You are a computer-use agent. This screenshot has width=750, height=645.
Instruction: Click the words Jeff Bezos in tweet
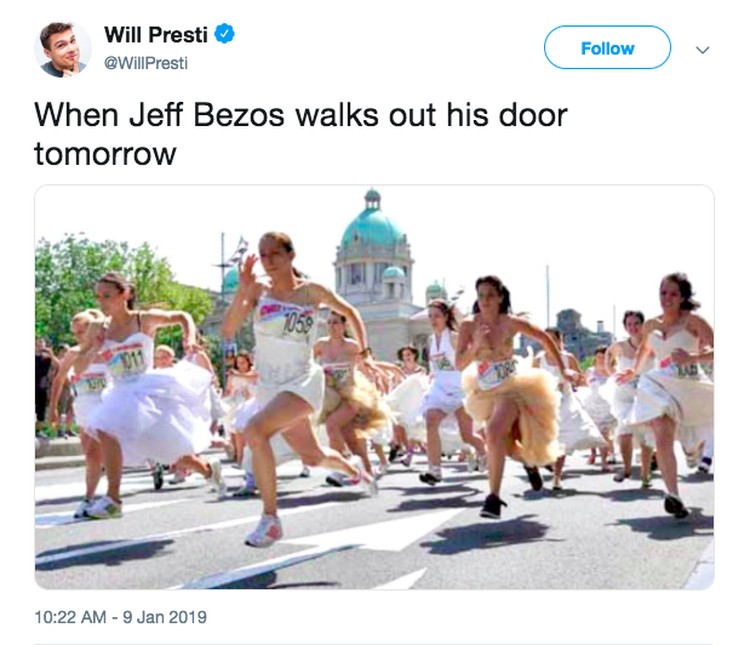[x=207, y=115]
